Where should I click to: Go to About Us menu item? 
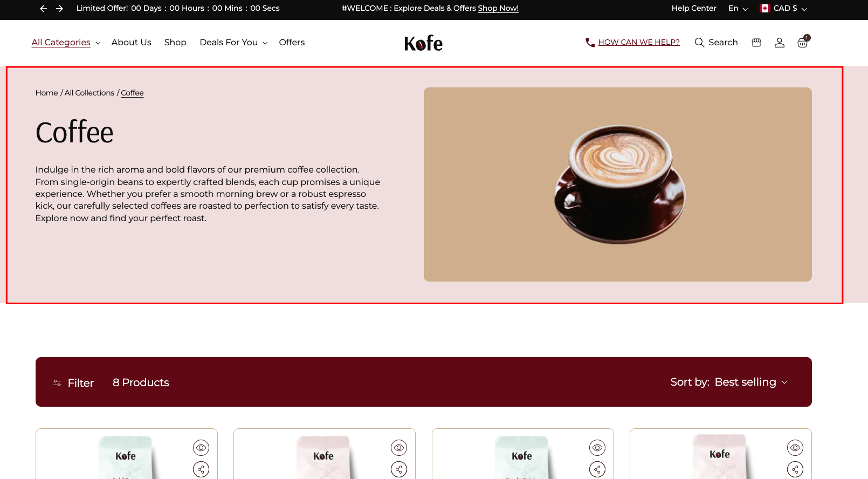(132, 43)
